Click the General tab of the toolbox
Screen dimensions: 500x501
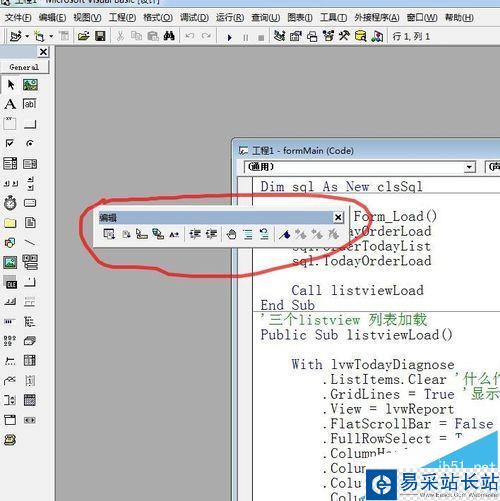(24, 67)
